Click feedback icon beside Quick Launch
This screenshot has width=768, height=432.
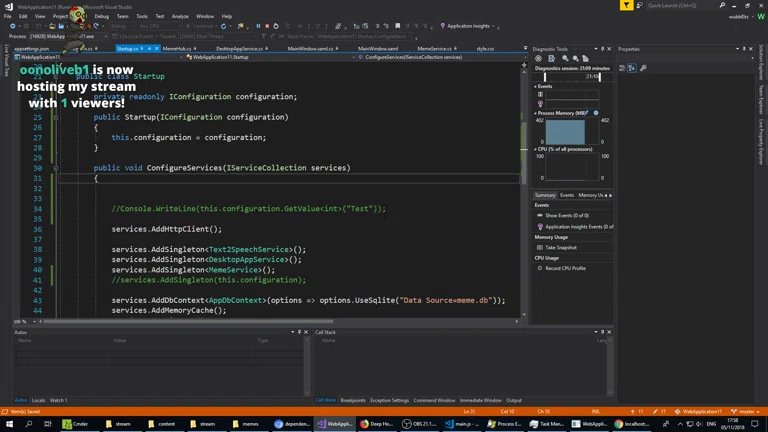pyautogui.click(x=640, y=5)
